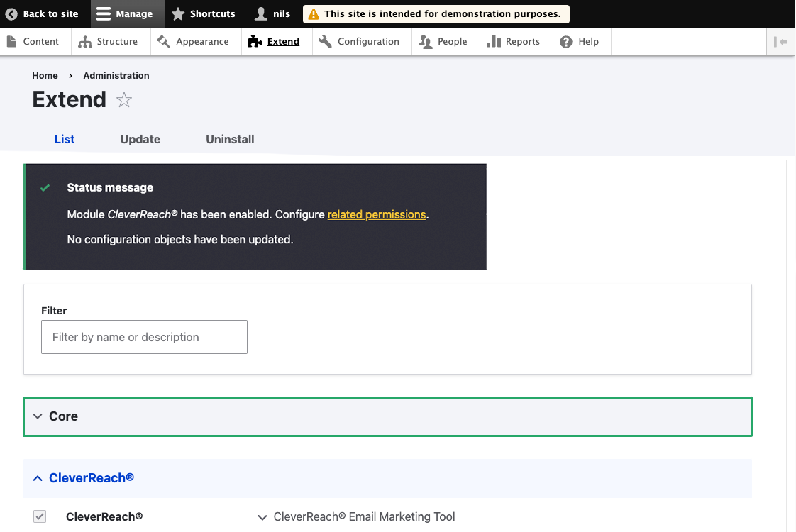Switch to the Update tab

point(140,139)
